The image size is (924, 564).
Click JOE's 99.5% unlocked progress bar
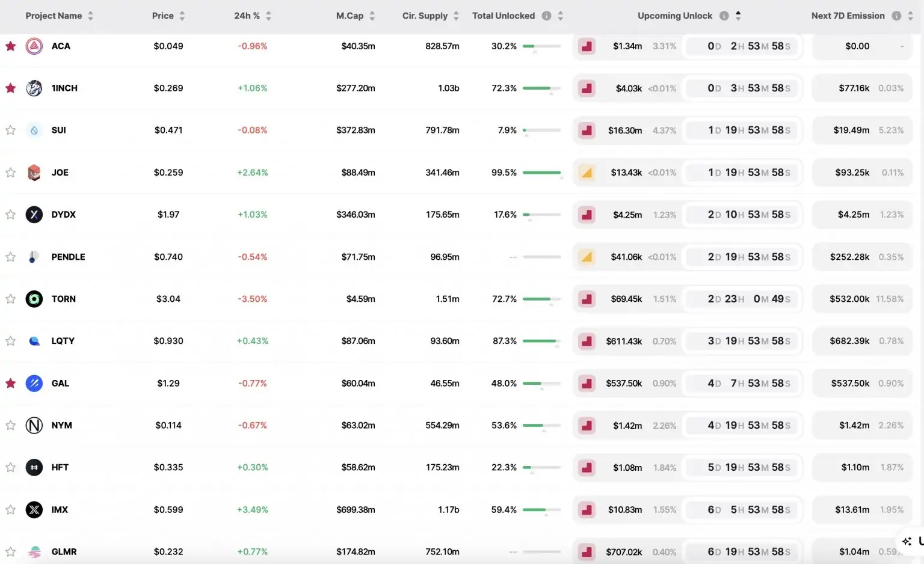point(541,173)
